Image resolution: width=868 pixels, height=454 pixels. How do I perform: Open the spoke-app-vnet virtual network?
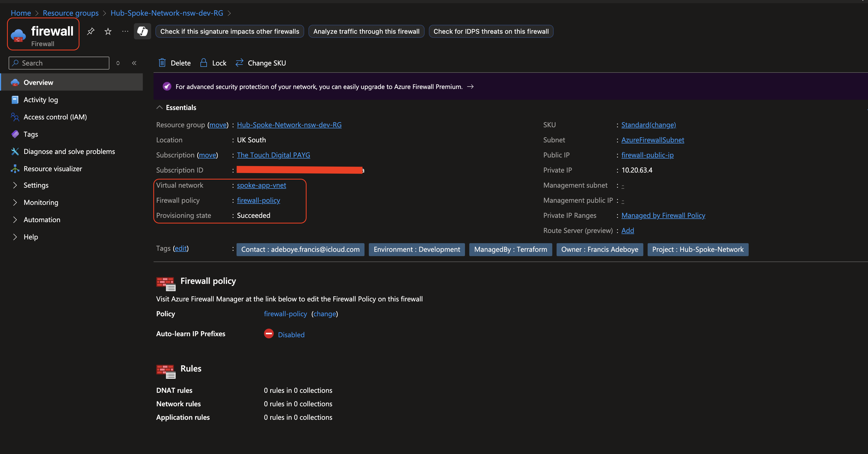[261, 185]
